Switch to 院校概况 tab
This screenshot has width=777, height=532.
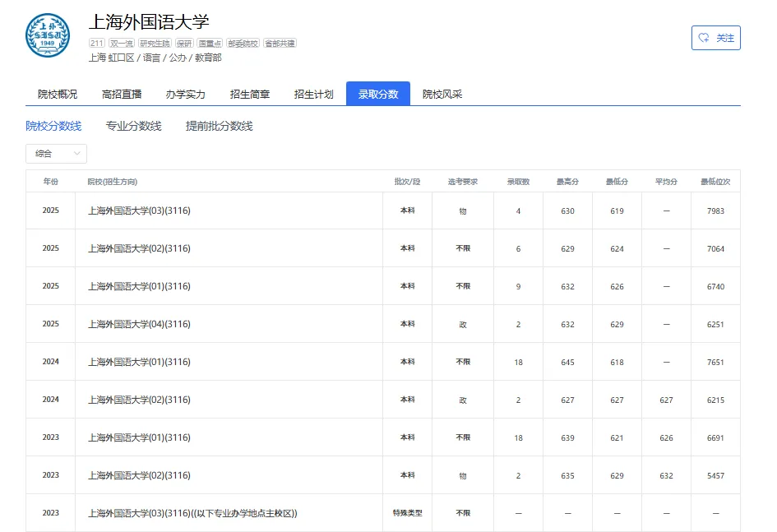click(x=58, y=94)
